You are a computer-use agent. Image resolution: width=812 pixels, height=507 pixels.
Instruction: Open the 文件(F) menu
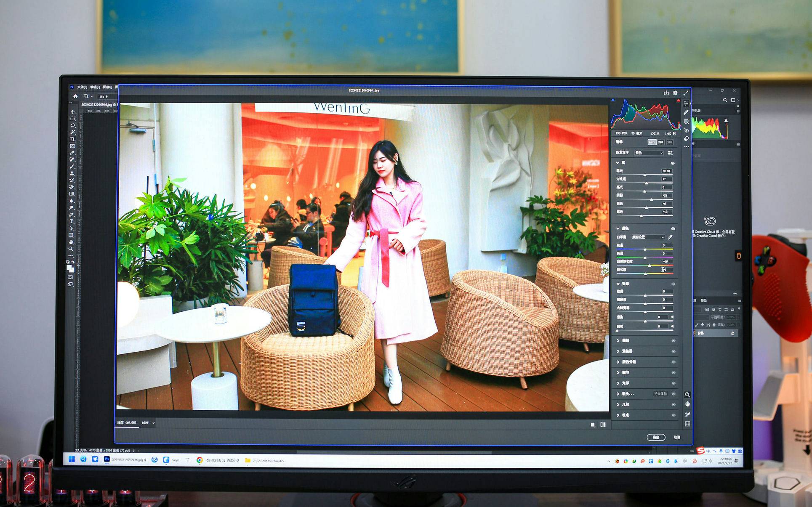(82, 87)
